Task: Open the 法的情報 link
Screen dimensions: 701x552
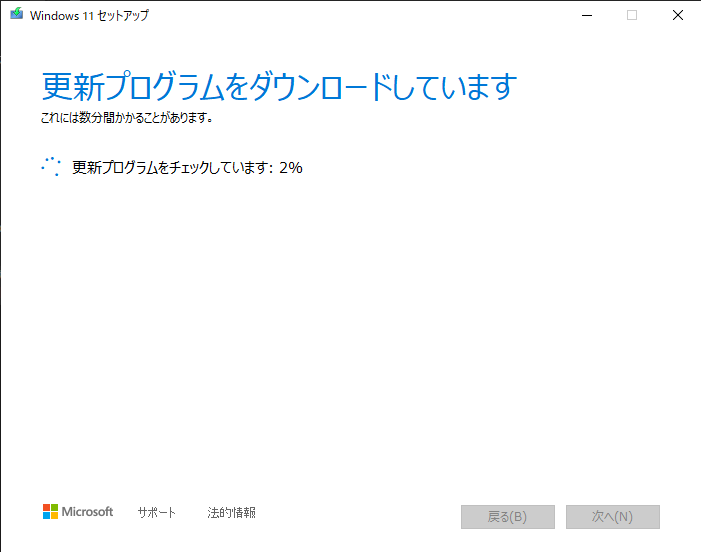Action: (x=231, y=512)
